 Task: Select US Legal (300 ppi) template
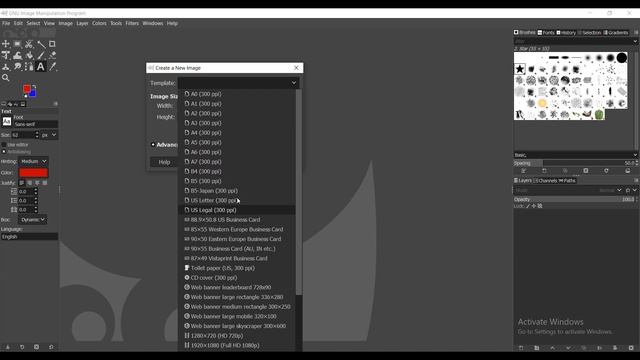click(x=237, y=210)
